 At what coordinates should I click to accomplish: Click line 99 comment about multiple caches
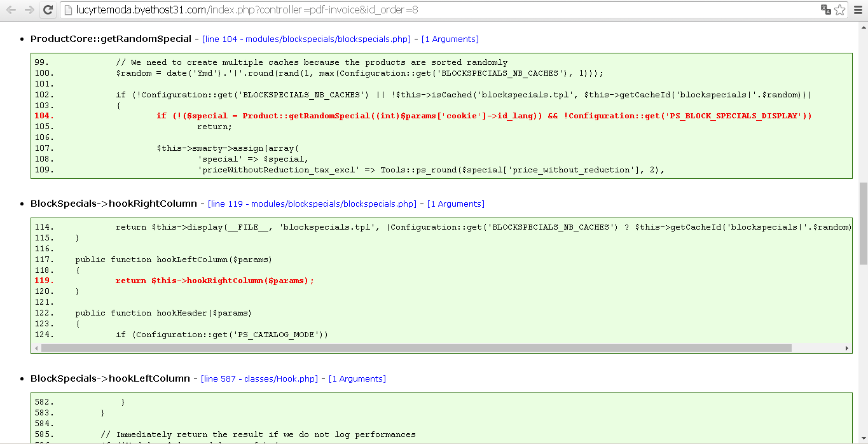(x=312, y=62)
